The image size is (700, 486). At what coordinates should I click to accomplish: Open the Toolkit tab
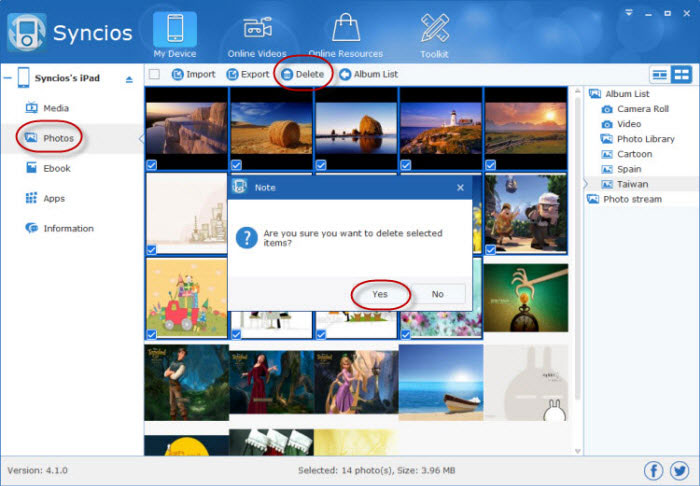pyautogui.click(x=434, y=37)
